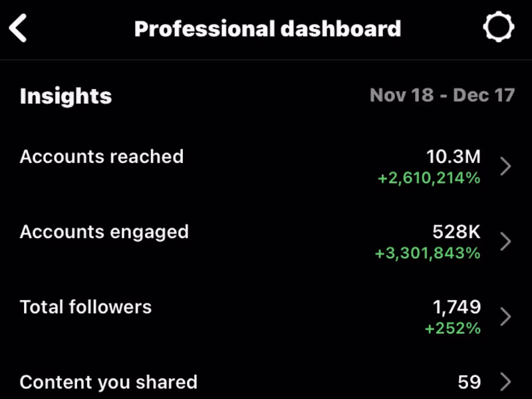
Task: Click the +252% follower growth figure
Action: 452,328
